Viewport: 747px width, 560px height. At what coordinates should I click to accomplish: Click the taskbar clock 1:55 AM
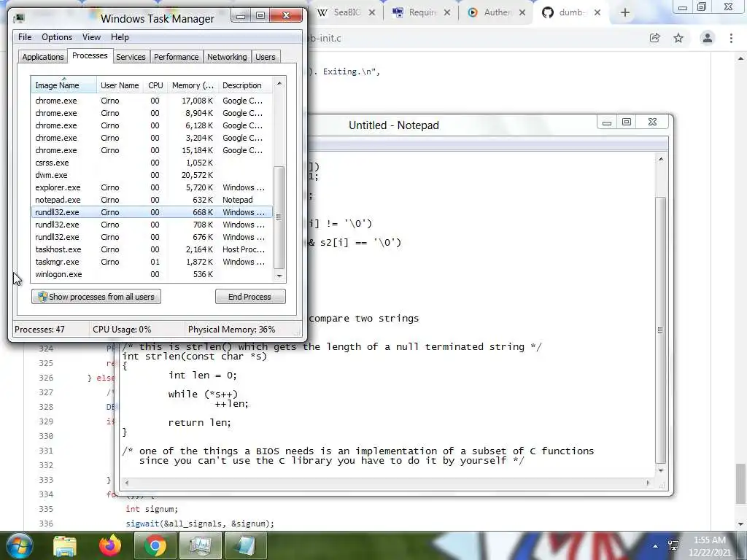(x=709, y=546)
